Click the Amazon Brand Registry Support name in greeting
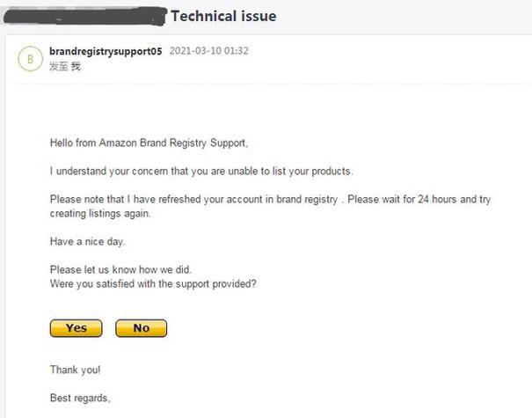Image resolution: width=532 pixels, height=418 pixels. [172, 143]
